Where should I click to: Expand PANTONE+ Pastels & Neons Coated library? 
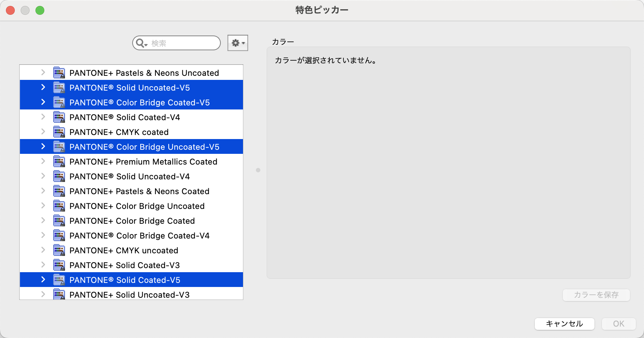point(43,191)
